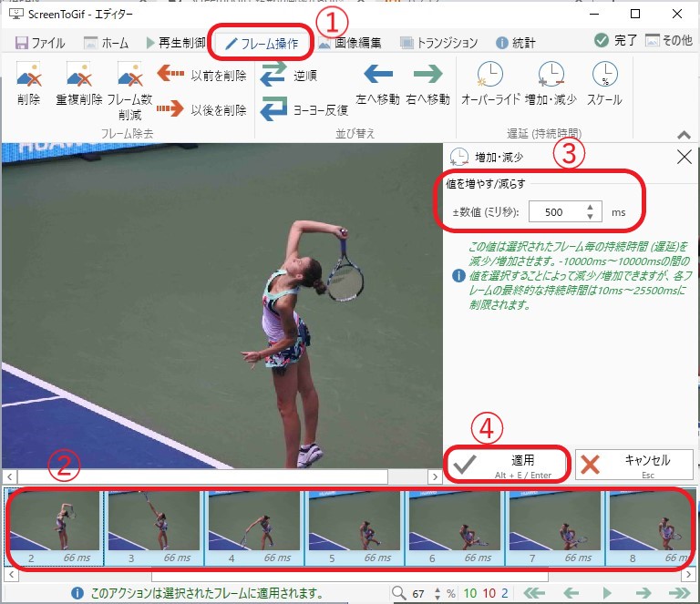Click the Cancel (キャンセル) button
The image size is (700, 604).
[634, 465]
